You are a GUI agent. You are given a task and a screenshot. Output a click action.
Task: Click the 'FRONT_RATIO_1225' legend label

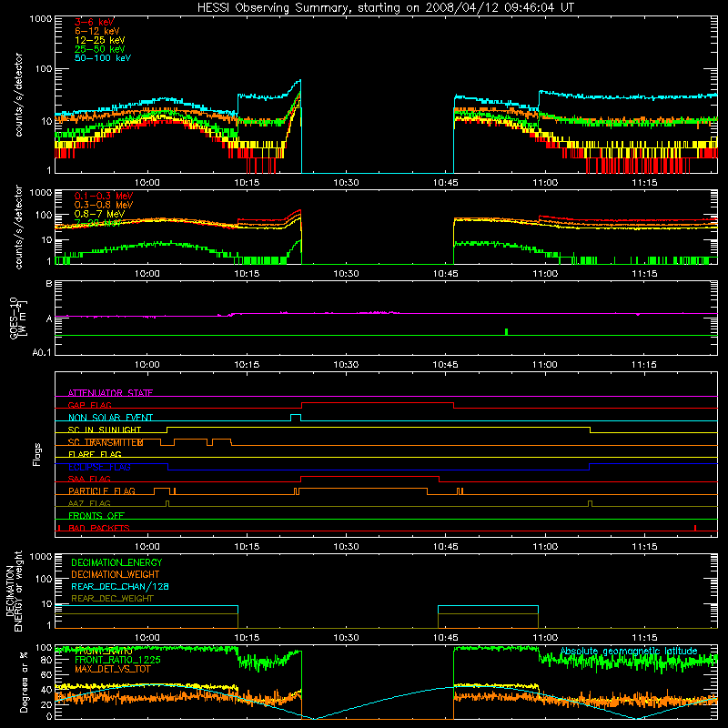[117, 660]
